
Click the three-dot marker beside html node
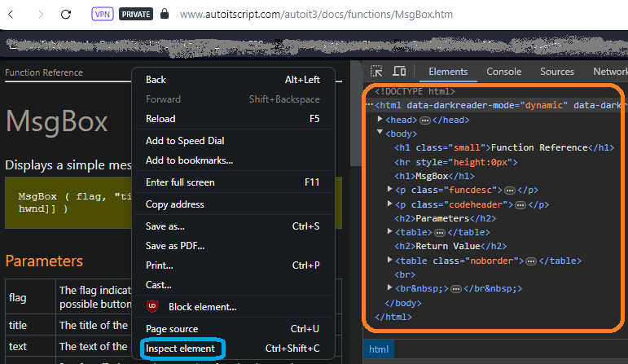[x=369, y=105]
